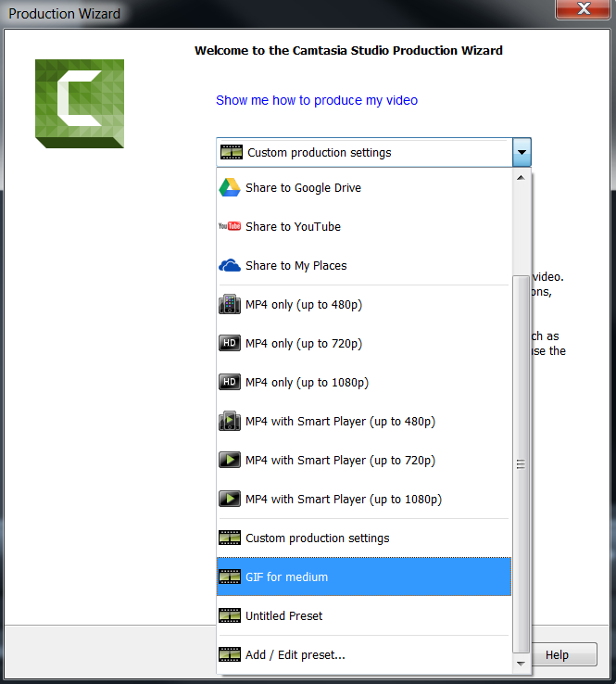This screenshot has height=684, width=616.
Task: Click the scroll up arrow of the list
Action: (521, 178)
